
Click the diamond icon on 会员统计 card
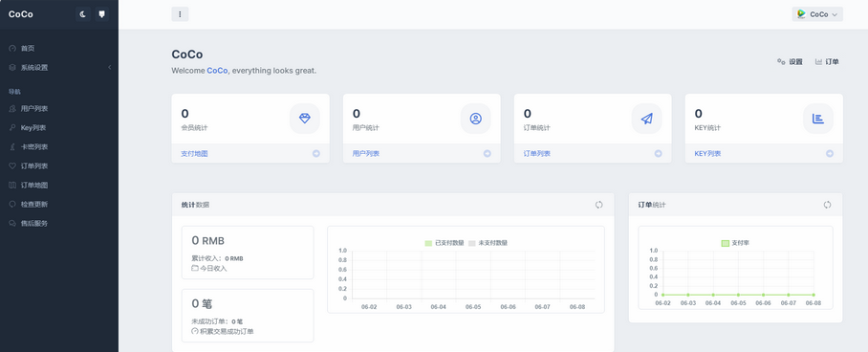305,119
